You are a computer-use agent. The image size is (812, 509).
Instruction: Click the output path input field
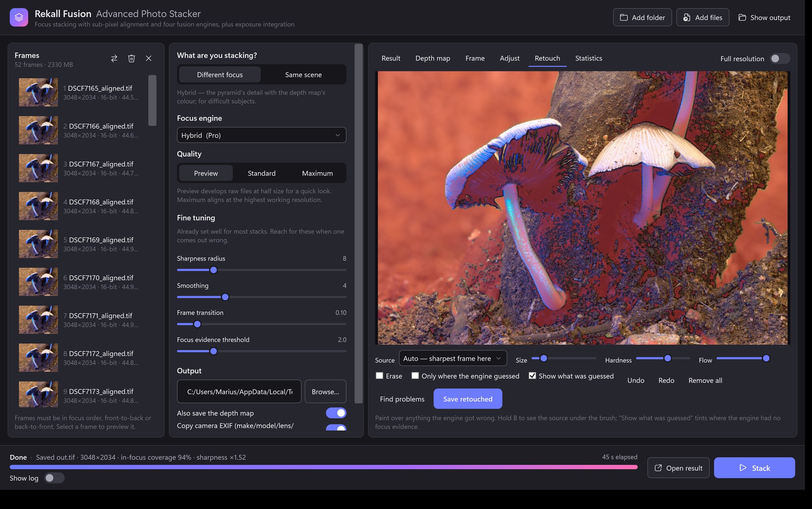239,392
